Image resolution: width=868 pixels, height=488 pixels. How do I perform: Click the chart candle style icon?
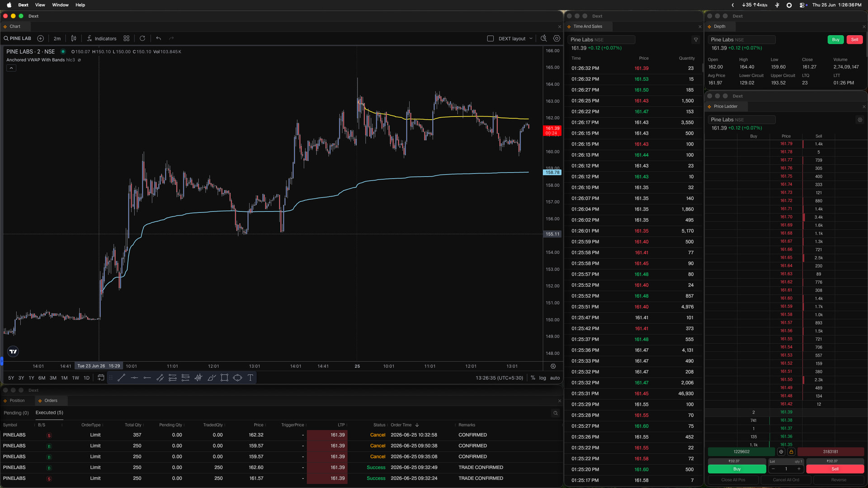point(74,38)
